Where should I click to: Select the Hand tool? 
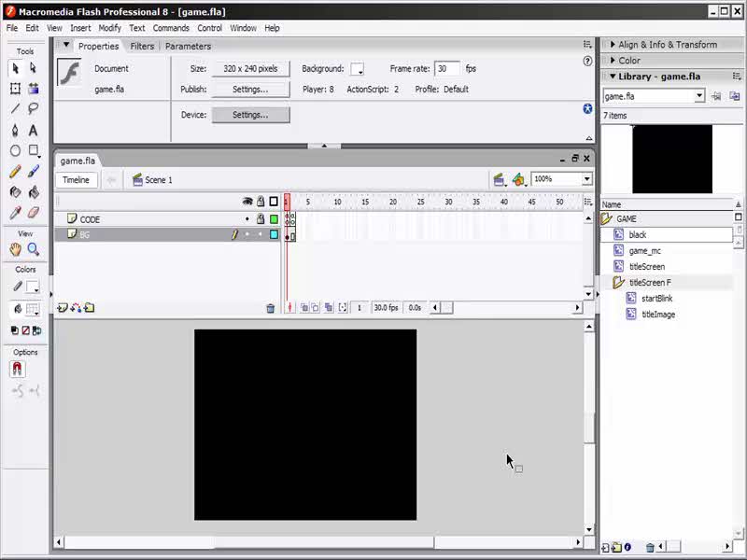click(x=15, y=249)
